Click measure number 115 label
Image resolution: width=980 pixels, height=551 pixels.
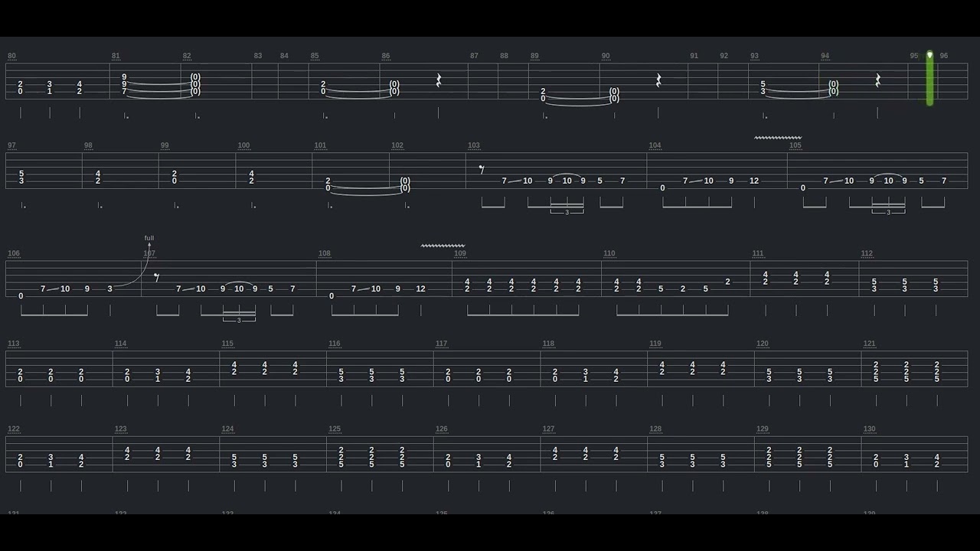[227, 344]
